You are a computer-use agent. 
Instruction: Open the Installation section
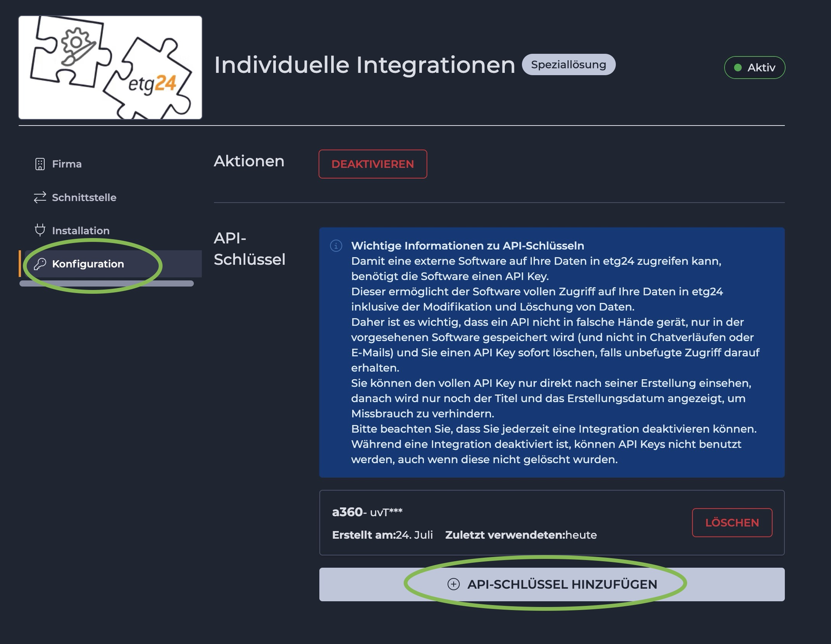(x=81, y=231)
